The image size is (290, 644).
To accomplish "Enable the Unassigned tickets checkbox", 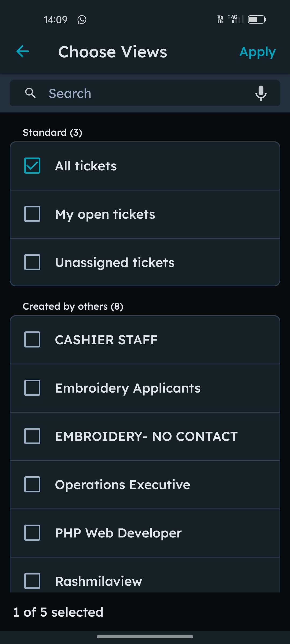I will pyautogui.click(x=32, y=262).
